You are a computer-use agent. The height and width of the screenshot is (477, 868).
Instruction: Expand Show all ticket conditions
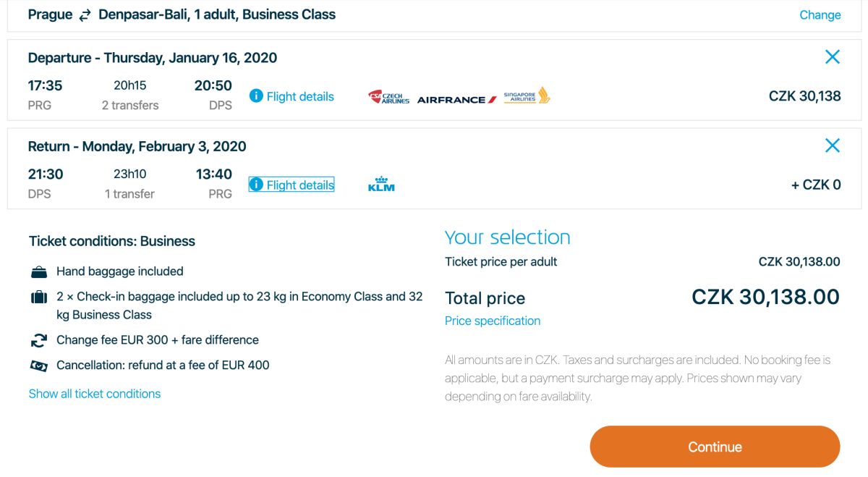tap(95, 394)
